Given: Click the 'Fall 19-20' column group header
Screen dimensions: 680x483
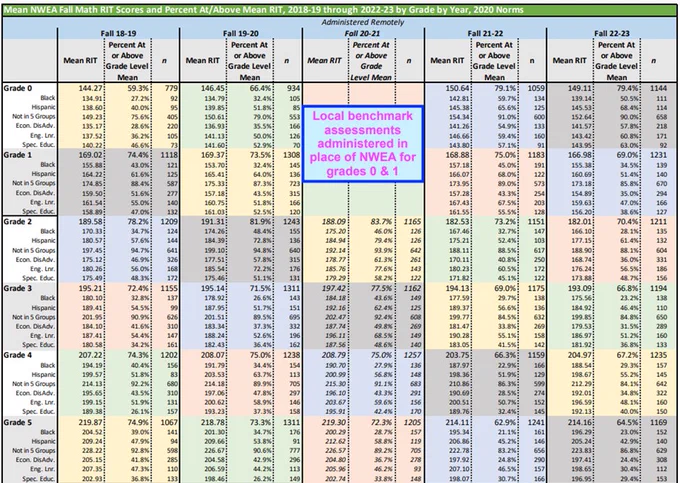Looking at the screenshot, I should tap(240, 33).
